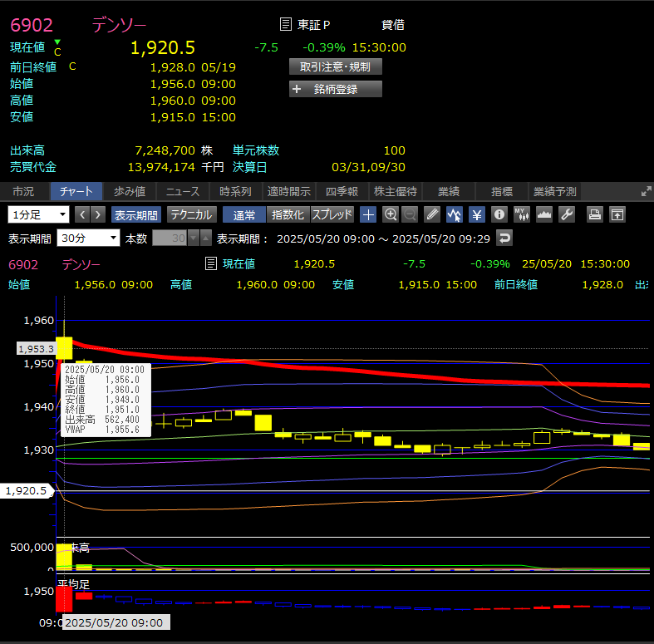This screenshot has height=644, width=654.
Task: Click the area chart icon
Action: [544, 215]
